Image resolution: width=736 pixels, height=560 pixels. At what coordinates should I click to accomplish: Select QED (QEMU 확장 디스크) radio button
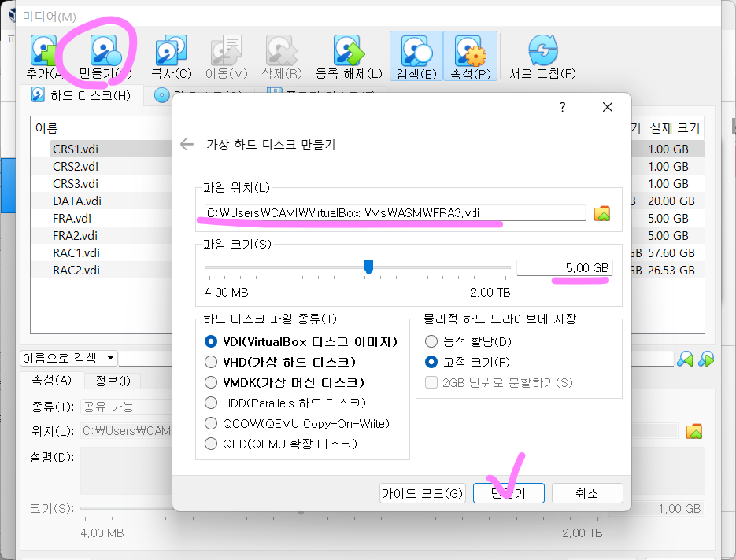click(211, 444)
